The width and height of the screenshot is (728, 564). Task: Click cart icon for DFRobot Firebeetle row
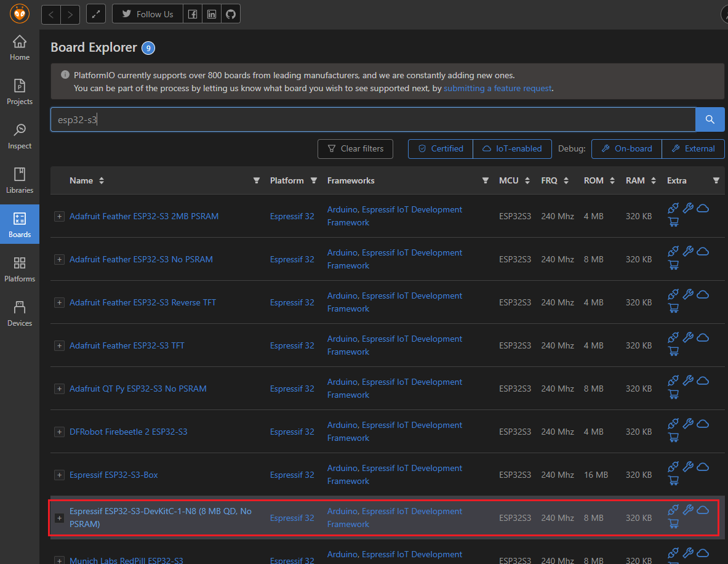[673, 438]
